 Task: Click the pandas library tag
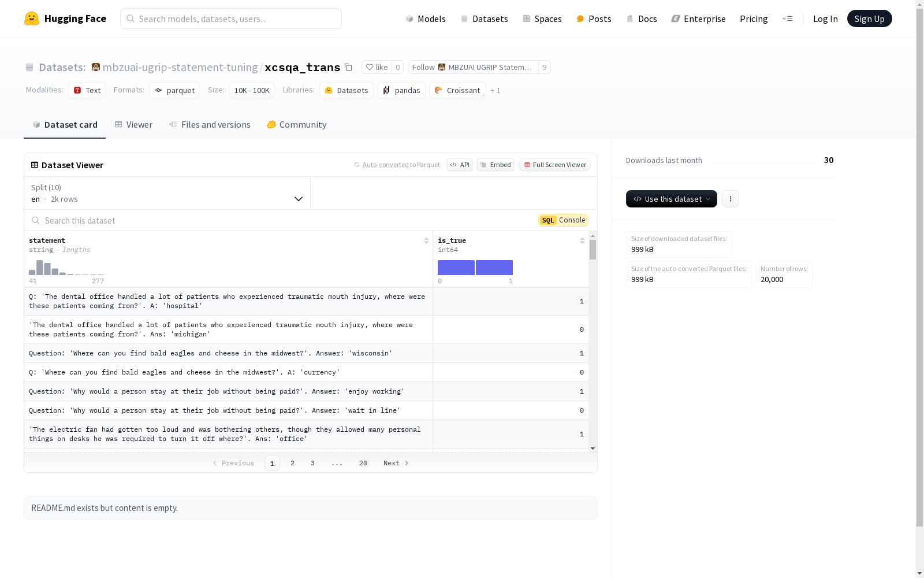point(401,90)
